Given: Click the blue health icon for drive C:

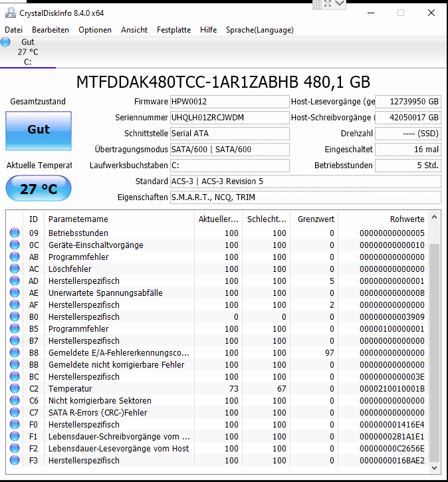Looking at the screenshot, I should tap(5, 42).
